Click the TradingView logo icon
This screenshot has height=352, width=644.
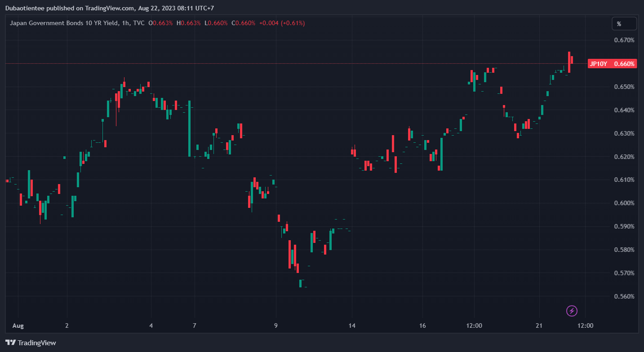click(11, 343)
